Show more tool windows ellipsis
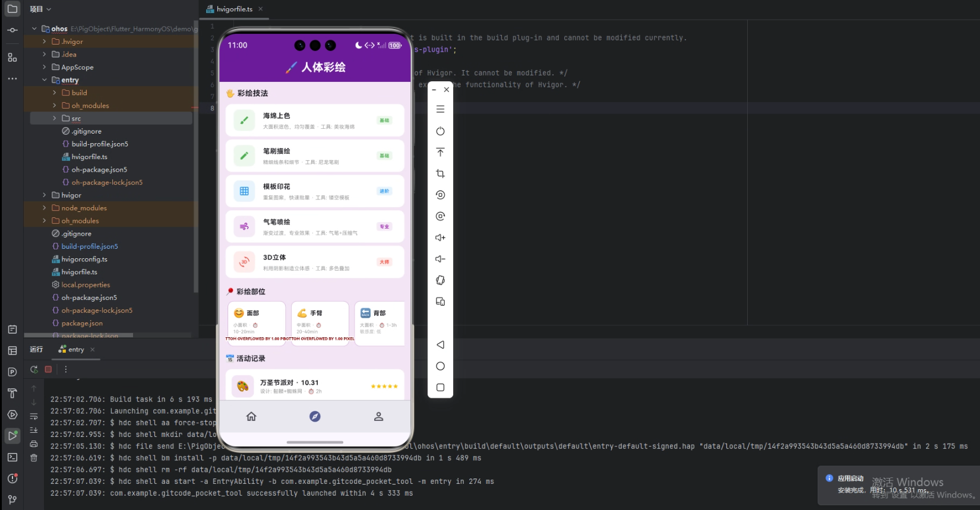The height and width of the screenshot is (510, 980). (12, 78)
